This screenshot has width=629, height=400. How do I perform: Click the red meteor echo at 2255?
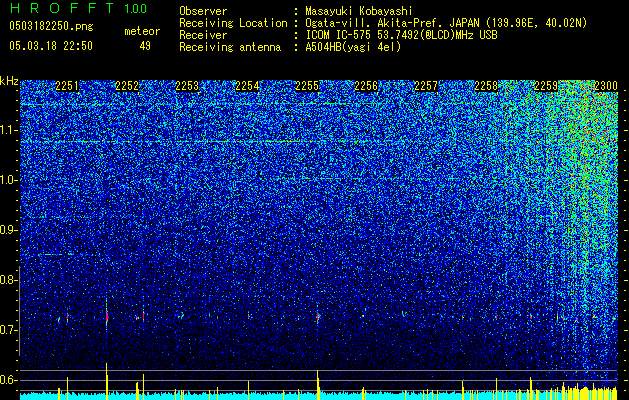click(x=318, y=317)
